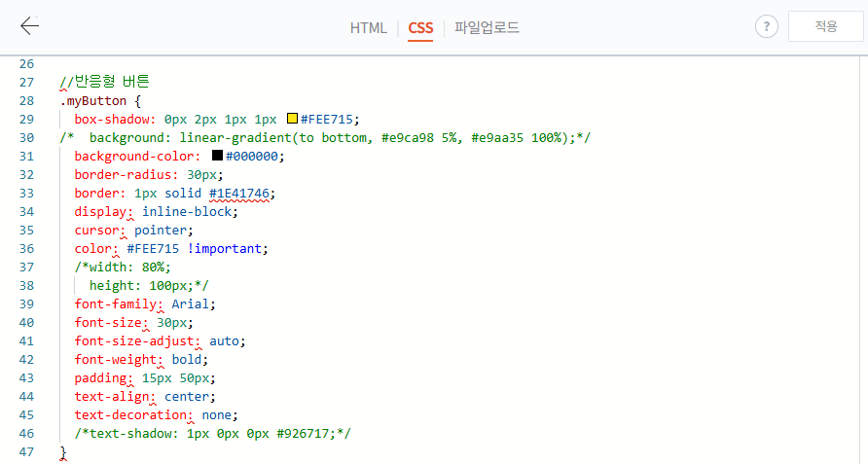The height and width of the screenshot is (464, 868).
Task: Click the 적용 apply button
Action: (825, 26)
